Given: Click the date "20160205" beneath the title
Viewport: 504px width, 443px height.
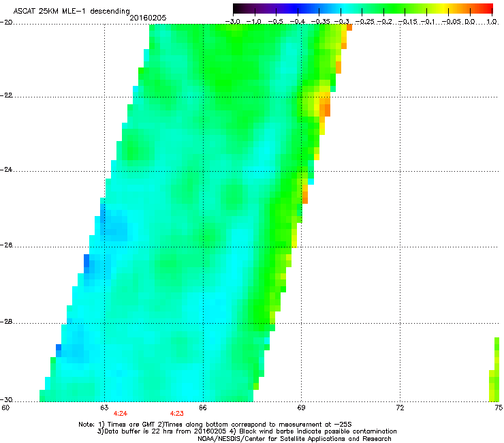Looking at the screenshot, I should (148, 18).
